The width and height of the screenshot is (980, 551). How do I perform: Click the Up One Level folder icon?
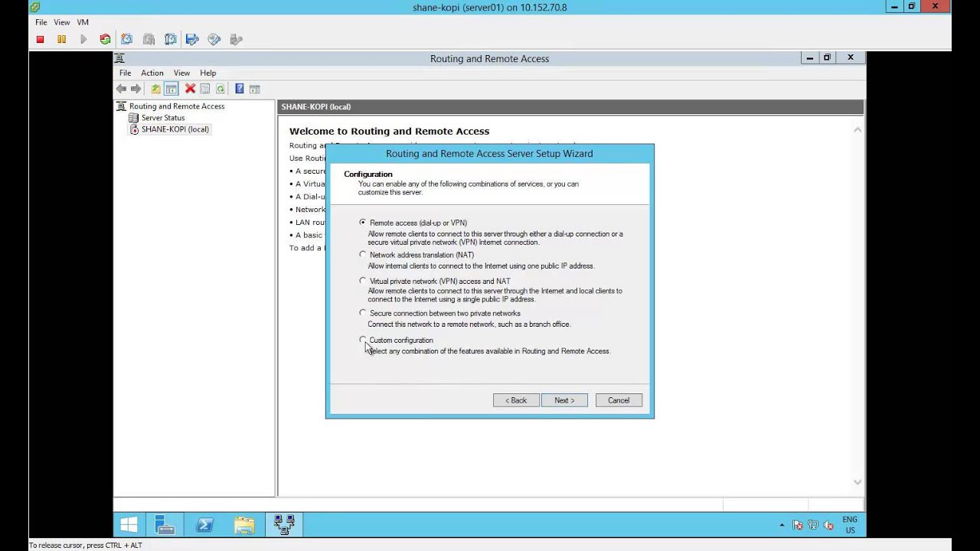(155, 89)
